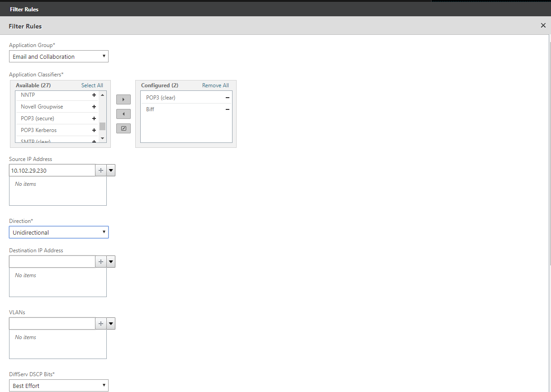Open the DiffServ DSCP Bits dropdown
The height and width of the screenshot is (392, 551).
pyautogui.click(x=59, y=386)
